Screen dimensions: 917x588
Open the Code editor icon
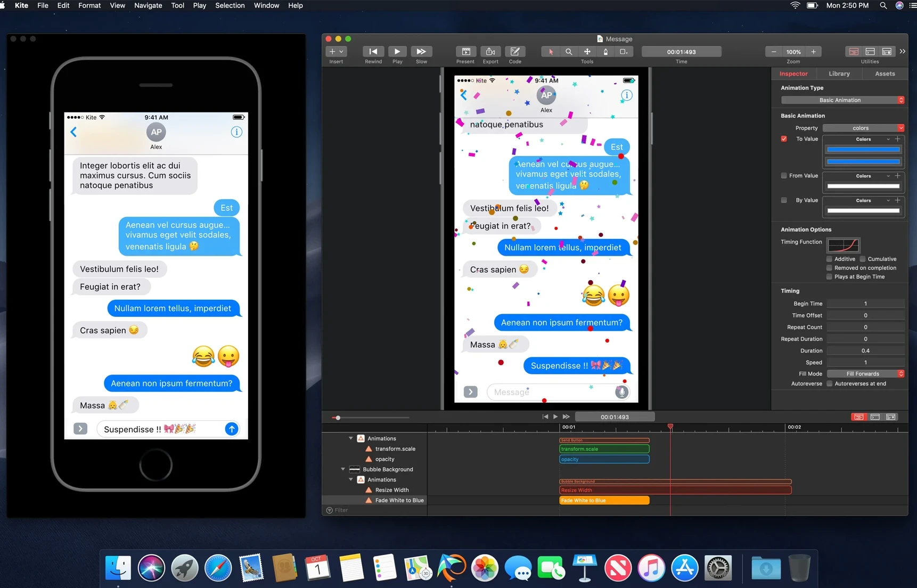point(514,52)
